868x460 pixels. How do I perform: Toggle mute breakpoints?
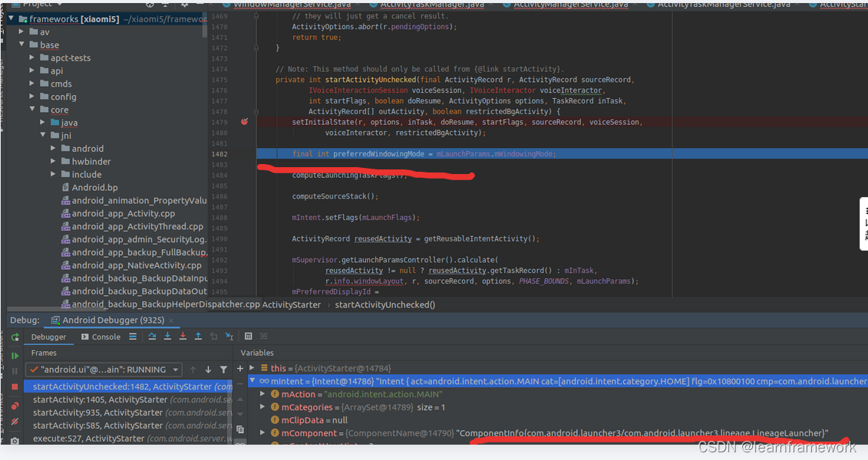pos(15,422)
